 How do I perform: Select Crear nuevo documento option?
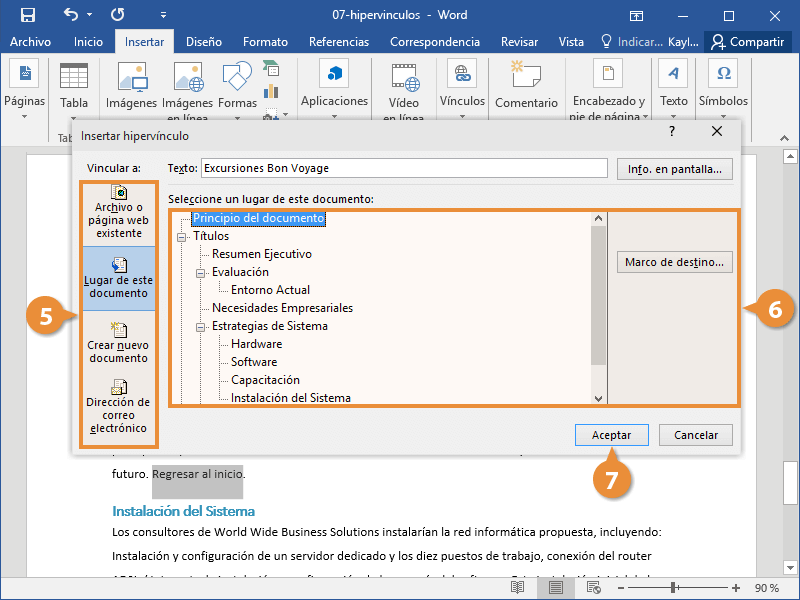(119, 343)
